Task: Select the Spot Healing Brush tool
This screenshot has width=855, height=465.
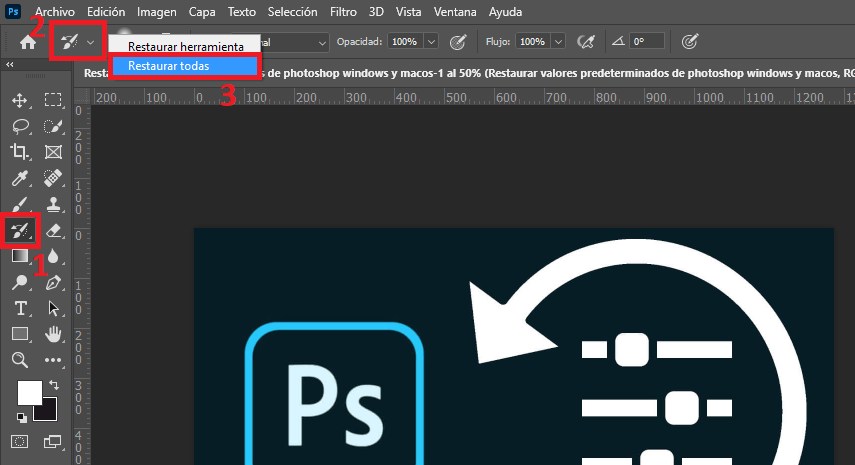Action: (53, 178)
